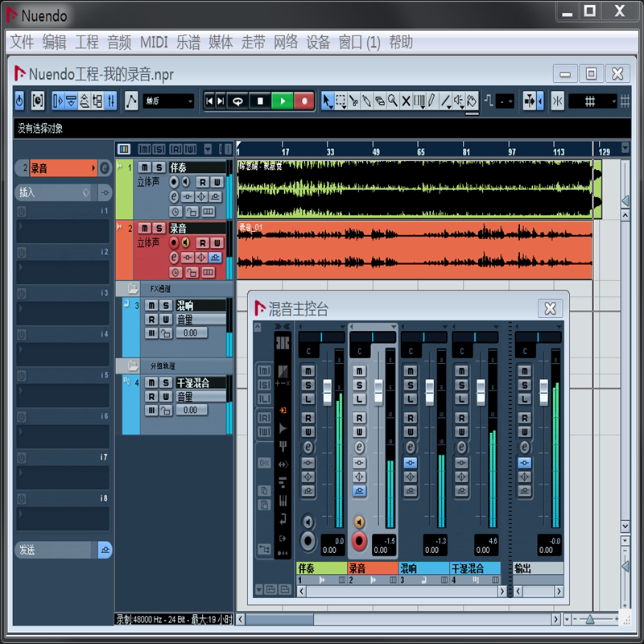Open track list filter dropdown arrow

coord(208,149)
